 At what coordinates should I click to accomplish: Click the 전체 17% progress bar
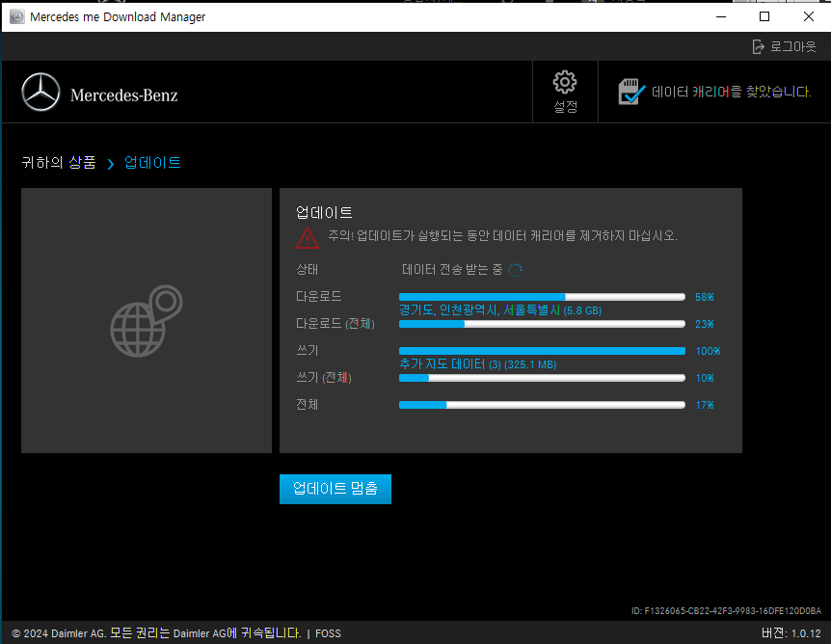click(x=542, y=405)
